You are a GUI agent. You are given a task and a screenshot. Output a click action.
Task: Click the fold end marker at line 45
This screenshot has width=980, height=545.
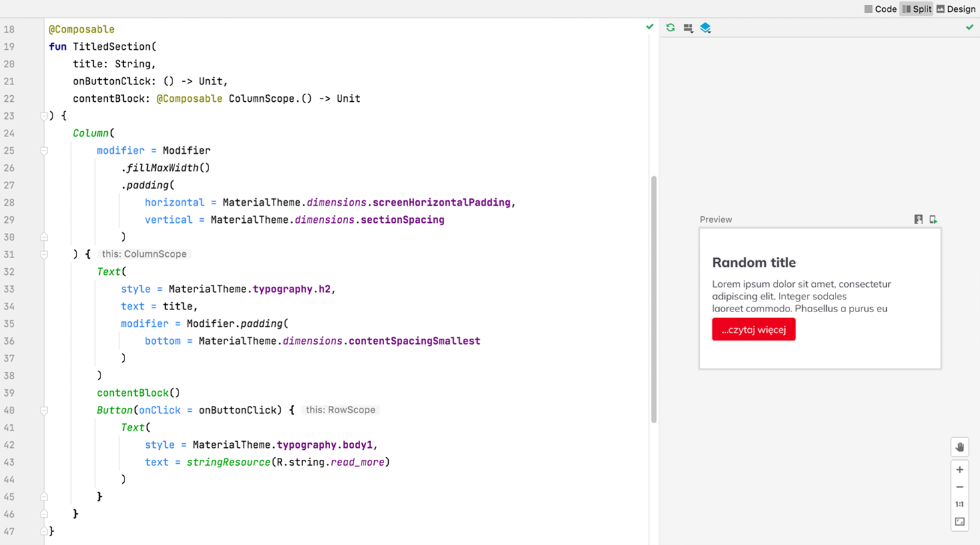coord(44,496)
